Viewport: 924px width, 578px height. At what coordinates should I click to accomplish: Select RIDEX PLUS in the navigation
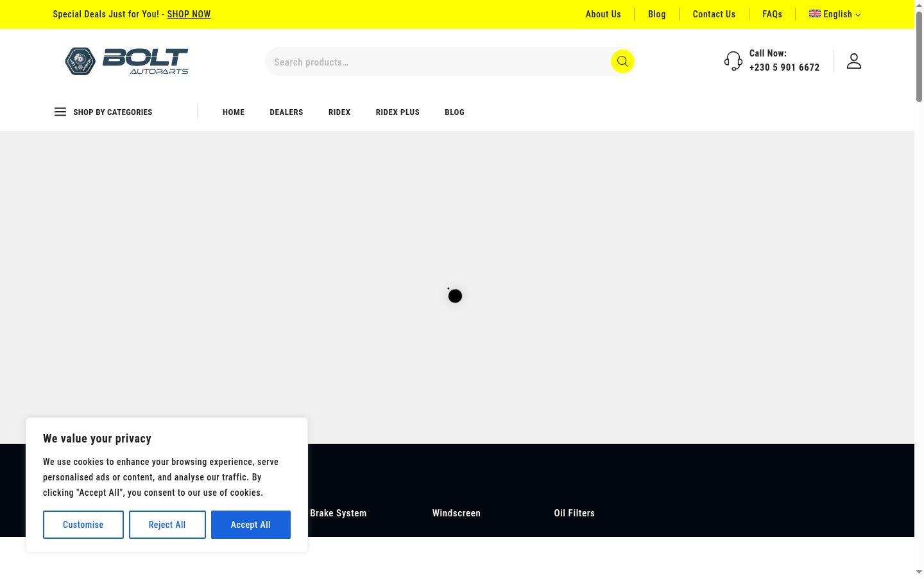(x=398, y=112)
